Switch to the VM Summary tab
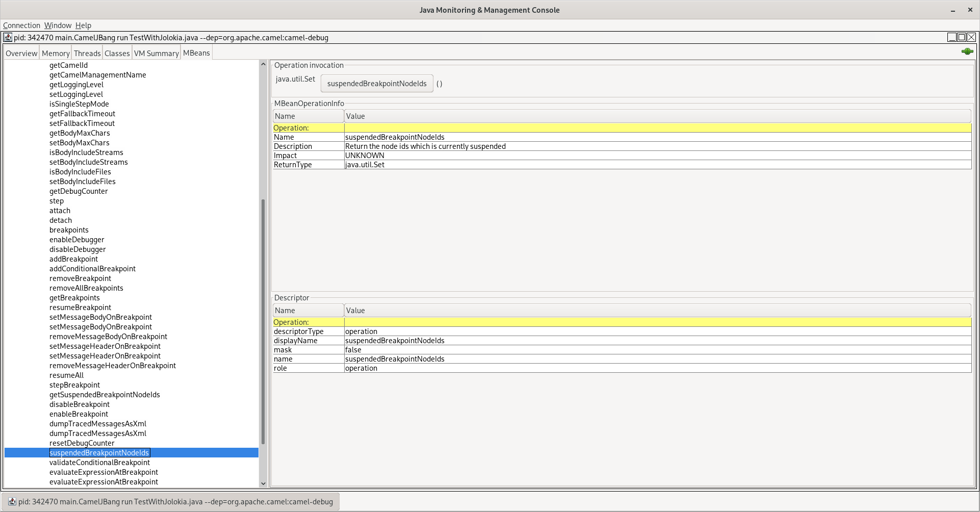The height and width of the screenshot is (512, 980). (156, 53)
